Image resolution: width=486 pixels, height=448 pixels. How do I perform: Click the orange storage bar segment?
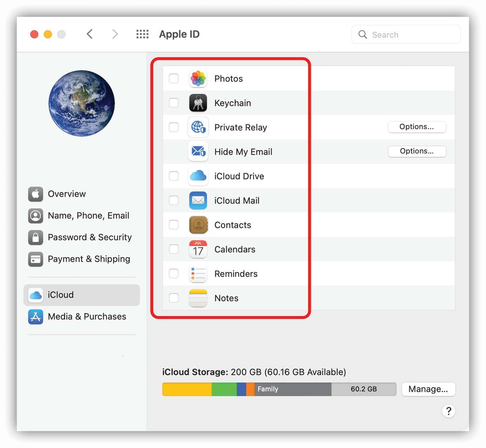(250, 389)
